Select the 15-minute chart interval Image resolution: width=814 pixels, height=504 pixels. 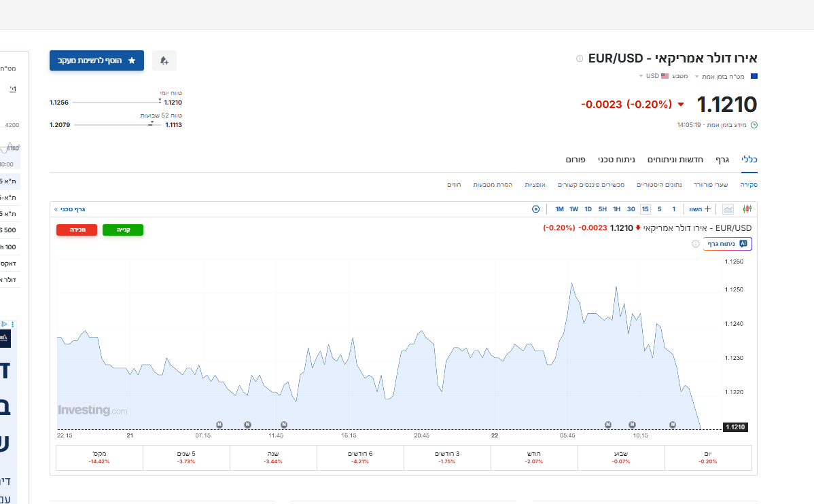pos(645,209)
